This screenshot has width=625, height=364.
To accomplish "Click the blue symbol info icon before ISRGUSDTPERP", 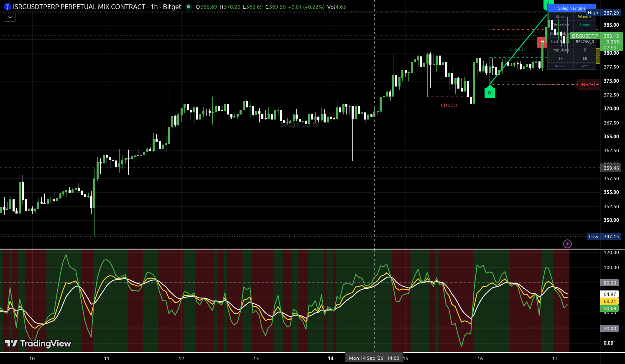I will [7, 7].
